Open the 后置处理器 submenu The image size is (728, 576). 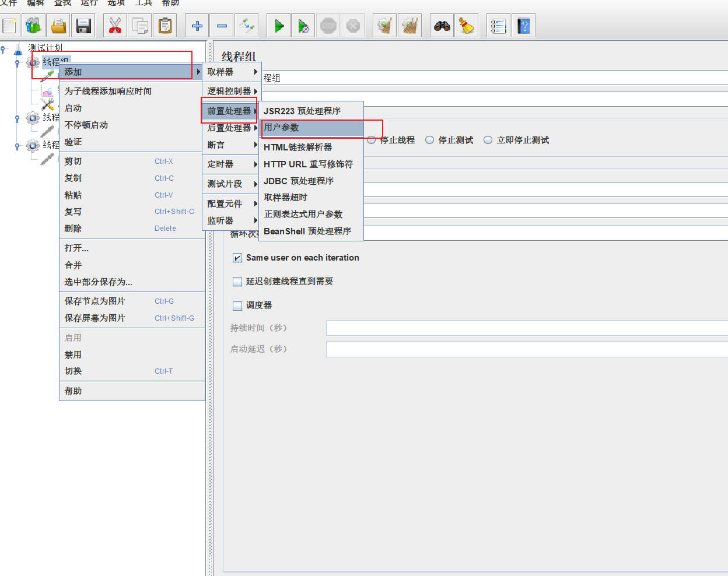tap(232, 128)
